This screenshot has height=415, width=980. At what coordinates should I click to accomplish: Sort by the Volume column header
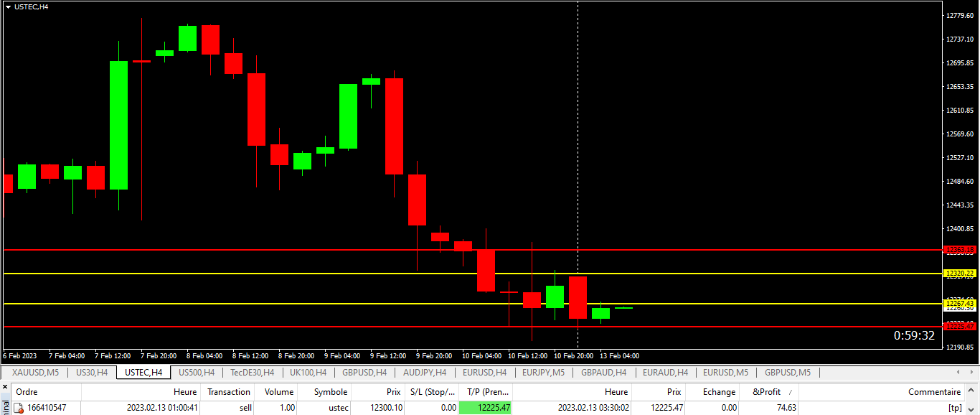(275, 392)
